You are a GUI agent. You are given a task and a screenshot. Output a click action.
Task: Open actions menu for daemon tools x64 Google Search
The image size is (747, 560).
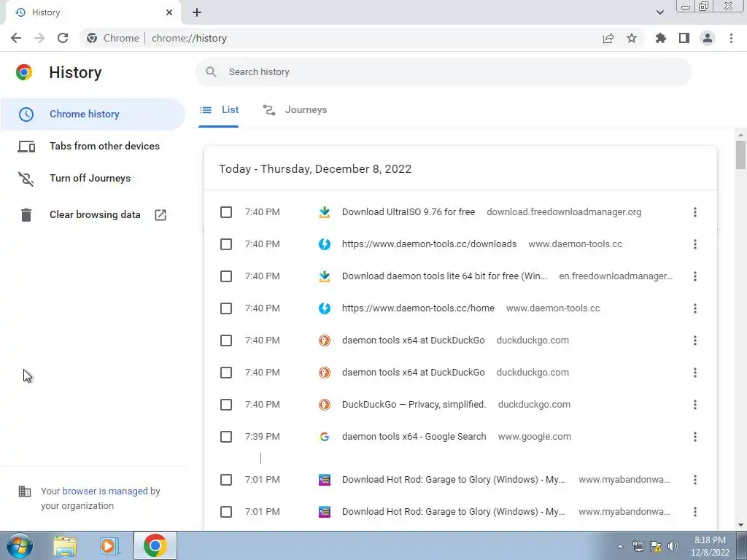click(x=695, y=437)
